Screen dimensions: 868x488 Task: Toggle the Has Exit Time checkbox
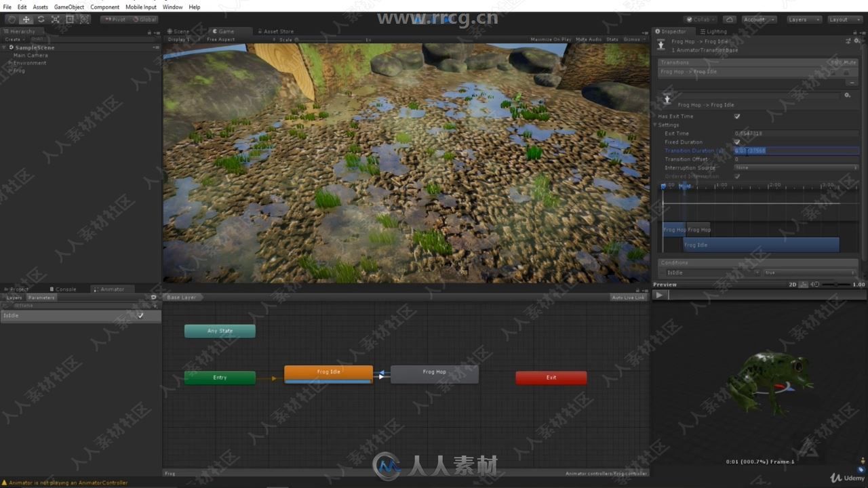(x=737, y=117)
